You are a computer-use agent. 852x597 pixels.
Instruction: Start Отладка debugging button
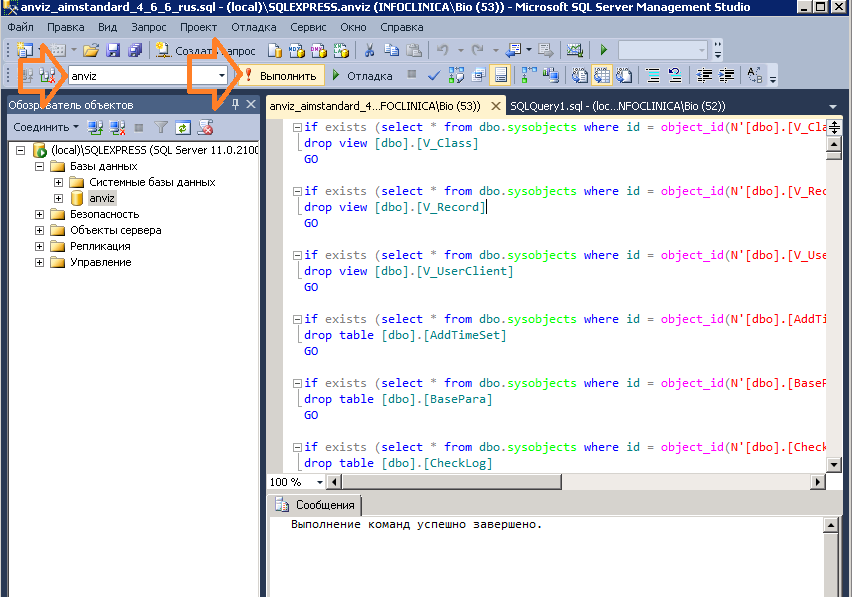tap(362, 76)
